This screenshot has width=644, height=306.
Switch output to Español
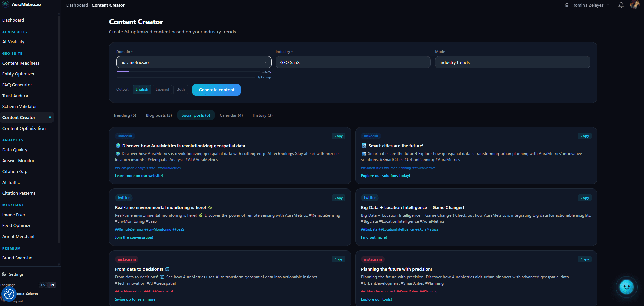point(162,89)
